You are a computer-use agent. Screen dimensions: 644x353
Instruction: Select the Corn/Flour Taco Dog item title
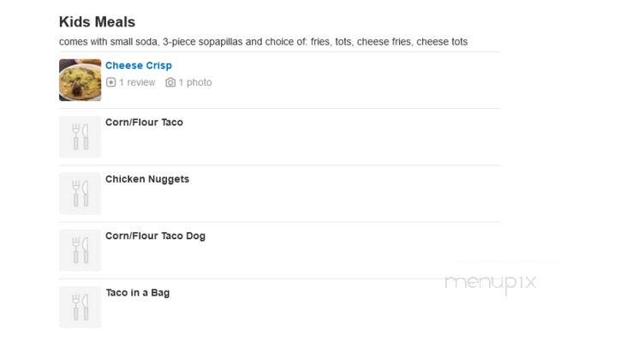pos(155,236)
